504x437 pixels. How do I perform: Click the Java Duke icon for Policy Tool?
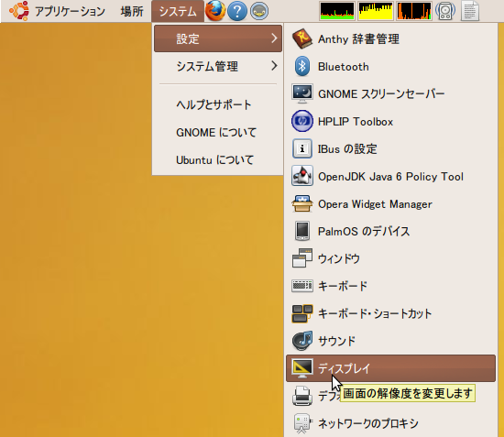pyautogui.click(x=302, y=176)
